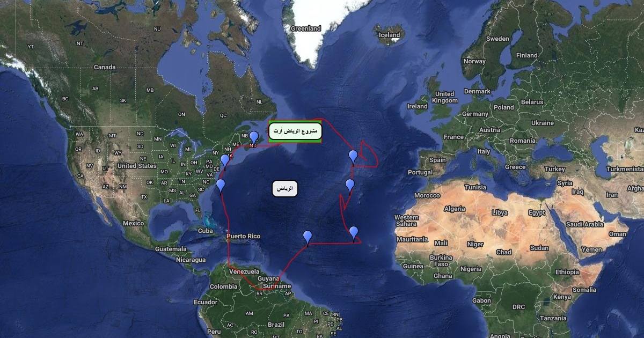The image size is (644, 338).
Task: Click the Venezuela country label
Action: click(x=244, y=271)
